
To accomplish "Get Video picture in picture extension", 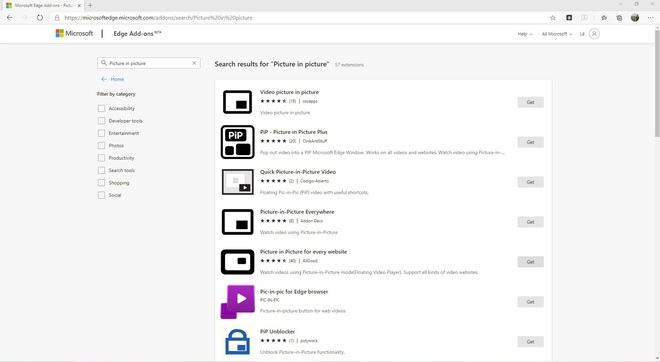I will coord(530,102).
